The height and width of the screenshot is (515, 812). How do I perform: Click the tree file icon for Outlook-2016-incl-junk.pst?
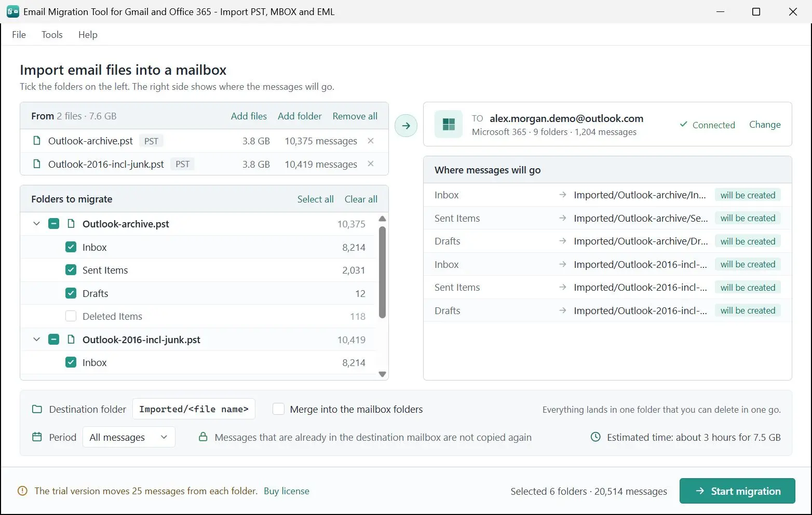(x=71, y=340)
